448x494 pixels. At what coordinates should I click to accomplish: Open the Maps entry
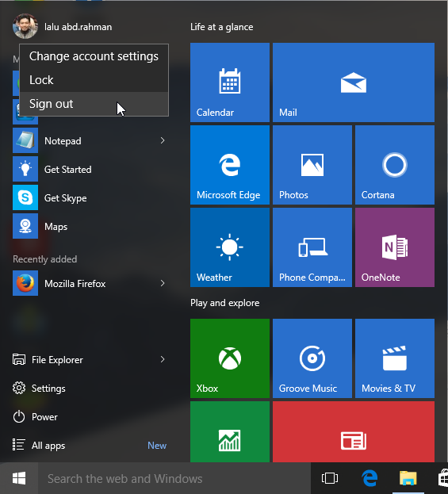pos(56,227)
